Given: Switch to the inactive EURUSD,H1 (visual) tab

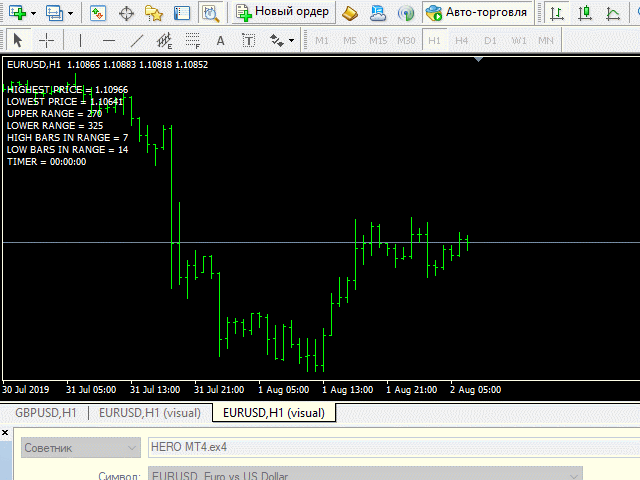Looking at the screenshot, I should 150,413.
